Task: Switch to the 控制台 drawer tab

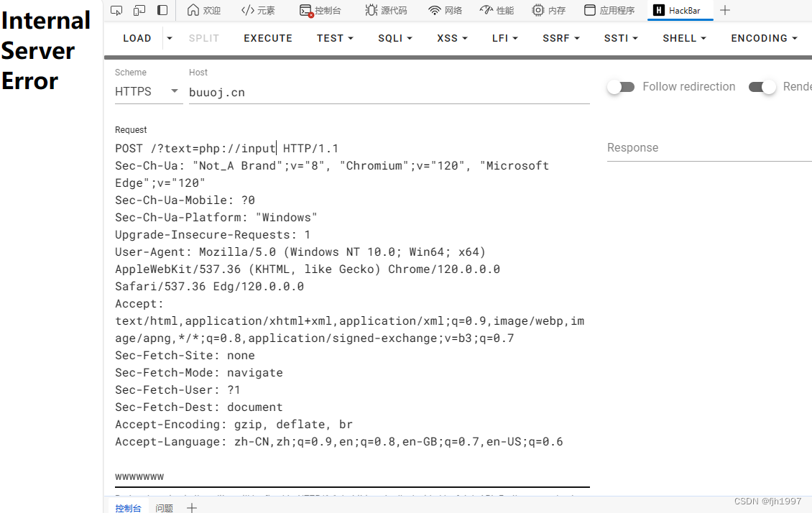Action: pos(128,508)
